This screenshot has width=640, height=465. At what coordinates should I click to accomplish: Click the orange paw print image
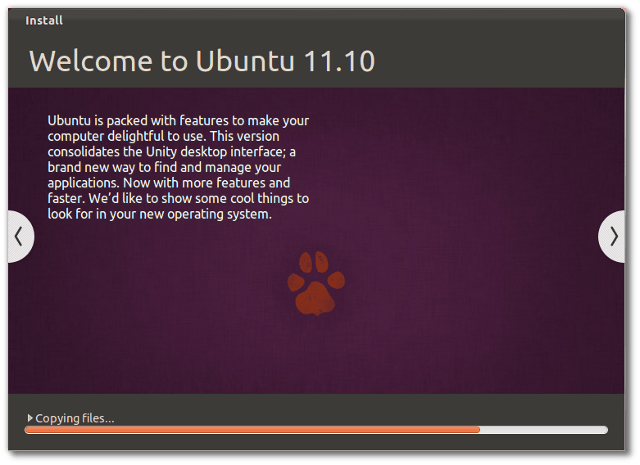[x=316, y=283]
